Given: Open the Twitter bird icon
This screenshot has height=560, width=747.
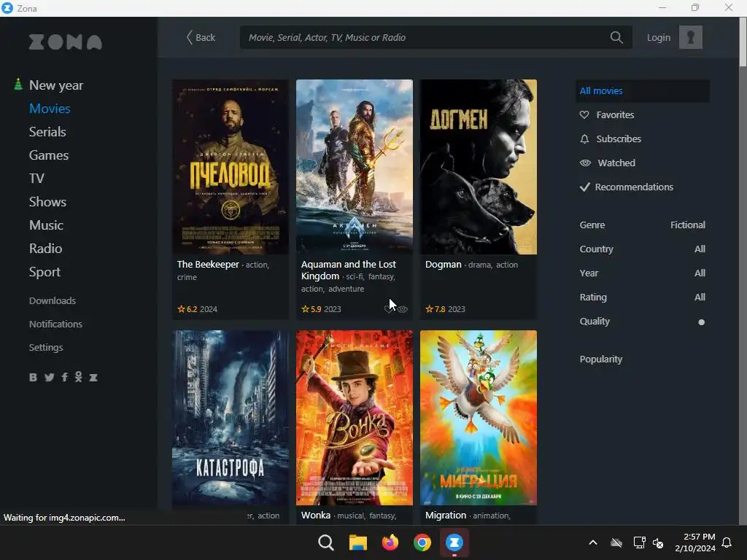Looking at the screenshot, I should (x=49, y=377).
